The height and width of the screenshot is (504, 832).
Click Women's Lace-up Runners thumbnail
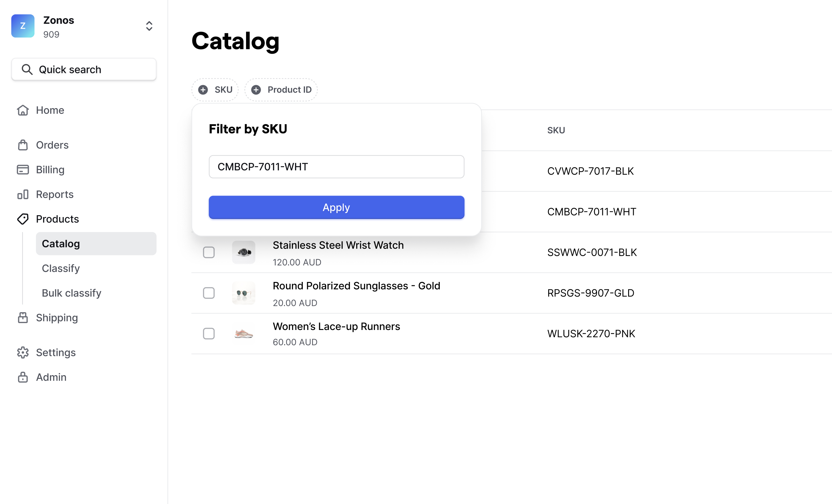(x=244, y=334)
